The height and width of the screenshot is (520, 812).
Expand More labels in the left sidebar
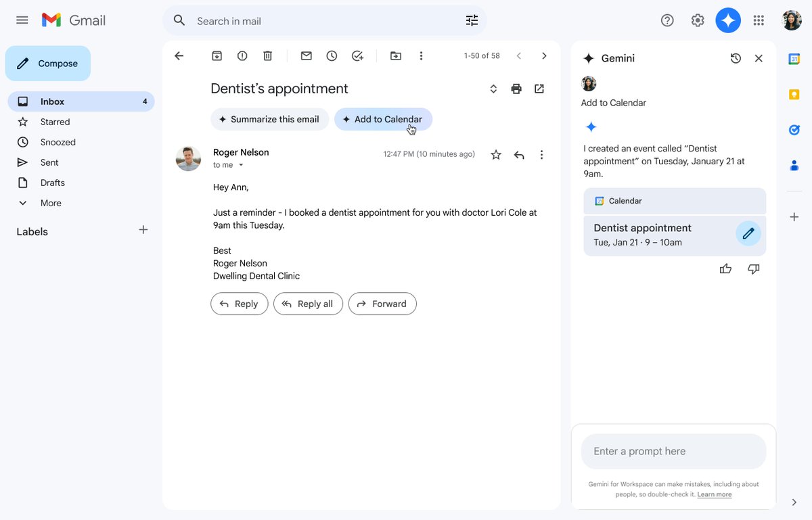50,203
